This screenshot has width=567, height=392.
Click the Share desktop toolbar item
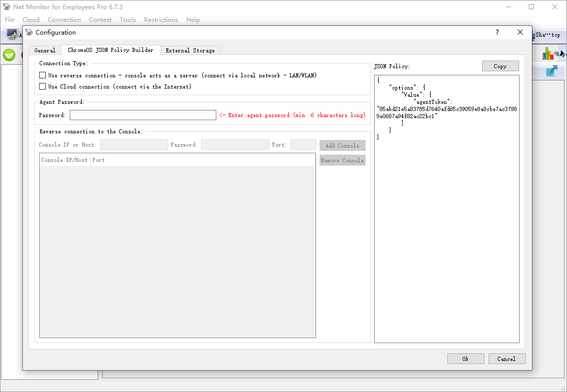click(x=546, y=35)
